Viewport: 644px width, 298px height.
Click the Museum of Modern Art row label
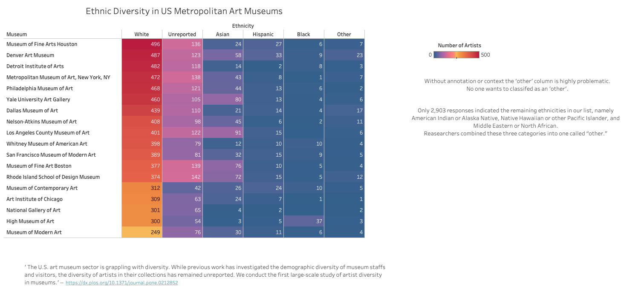pyautogui.click(x=34, y=232)
